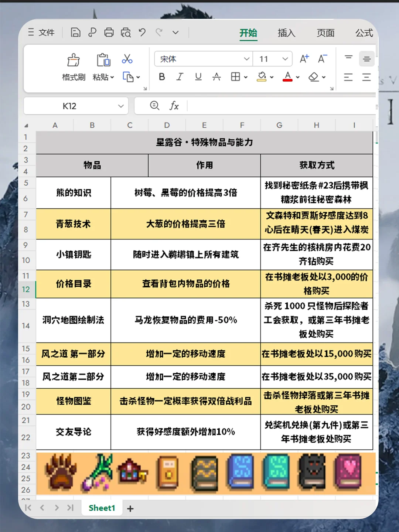The image size is (399, 532).
Task: Open the font color dropdown arrow
Action: 298,77
